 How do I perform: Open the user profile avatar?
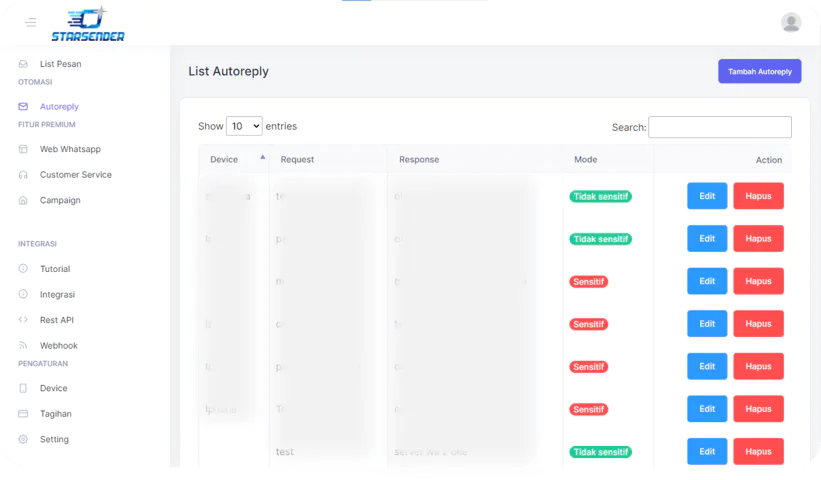pos(790,22)
